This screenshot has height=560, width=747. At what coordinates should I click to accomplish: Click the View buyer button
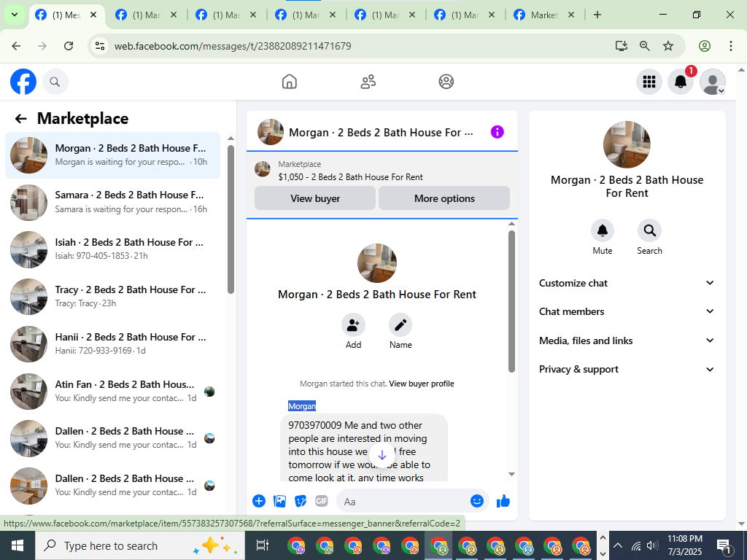click(315, 198)
